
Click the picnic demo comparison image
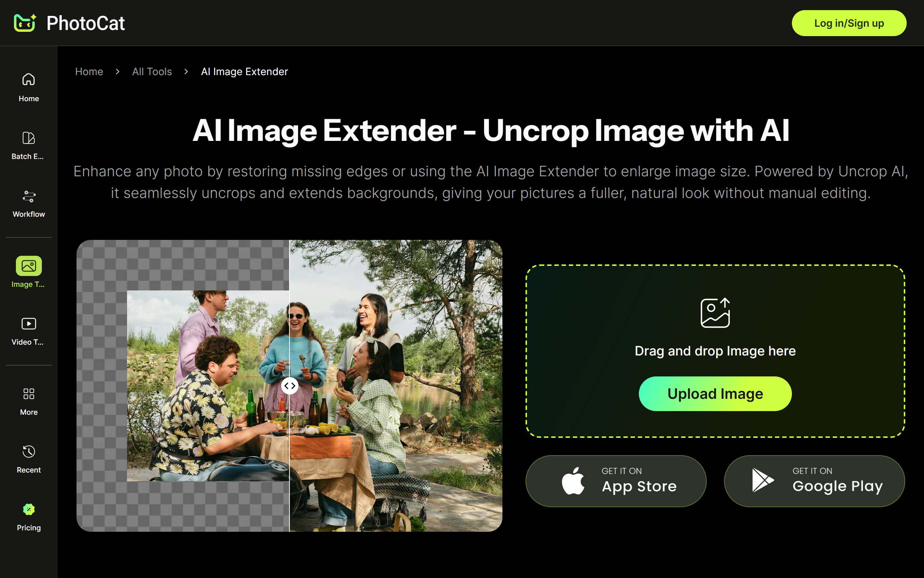[289, 386]
